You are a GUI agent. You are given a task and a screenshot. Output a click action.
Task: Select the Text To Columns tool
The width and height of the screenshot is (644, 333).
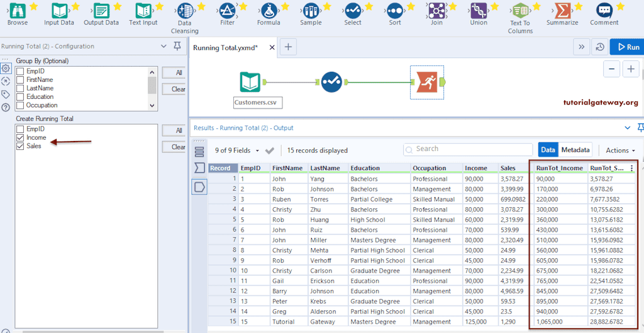pyautogui.click(x=520, y=10)
